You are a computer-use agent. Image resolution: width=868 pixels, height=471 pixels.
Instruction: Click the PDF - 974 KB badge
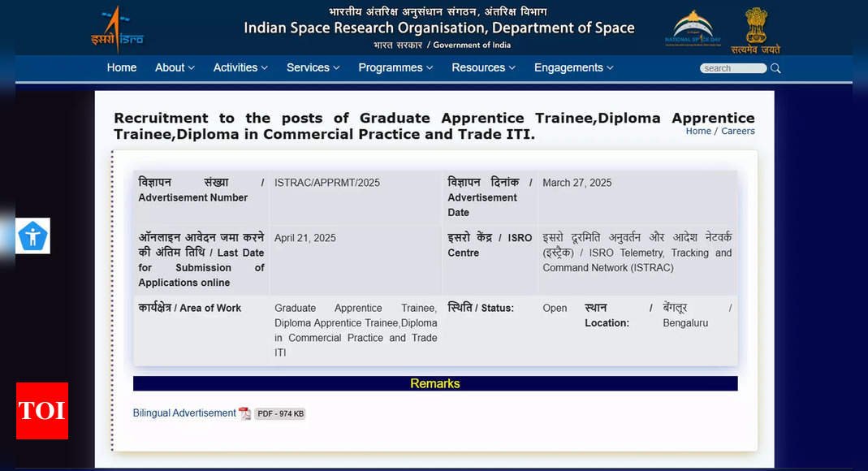click(280, 413)
